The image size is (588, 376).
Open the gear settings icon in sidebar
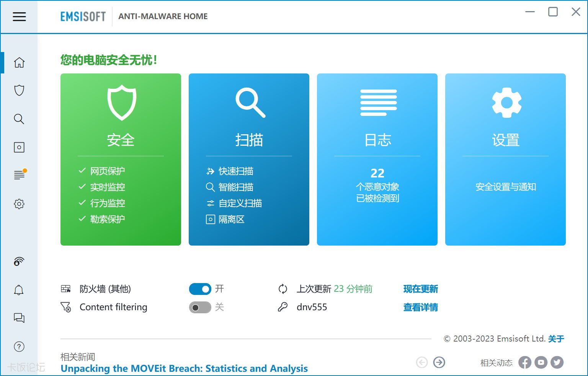19,204
